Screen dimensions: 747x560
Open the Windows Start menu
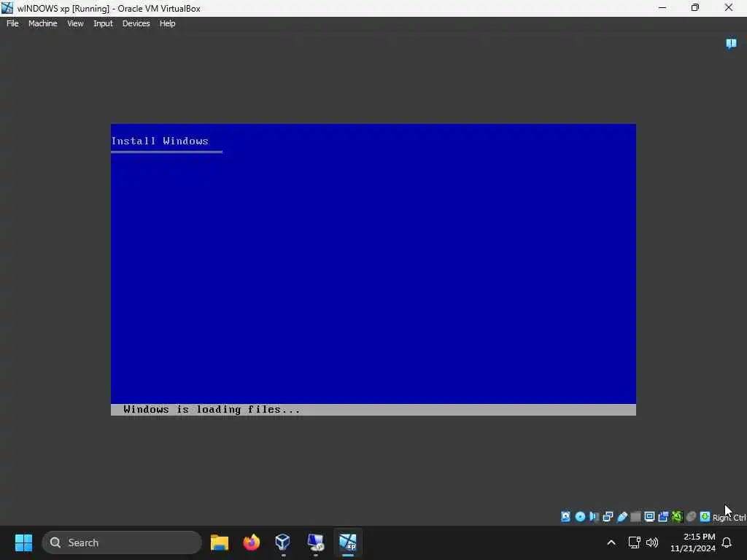[23, 542]
